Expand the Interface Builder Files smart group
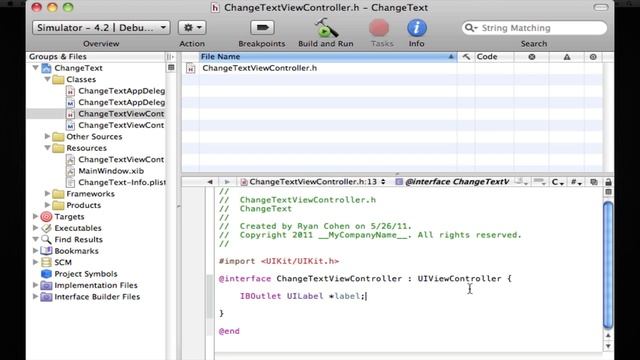This screenshot has height=360, width=640. coord(36,296)
